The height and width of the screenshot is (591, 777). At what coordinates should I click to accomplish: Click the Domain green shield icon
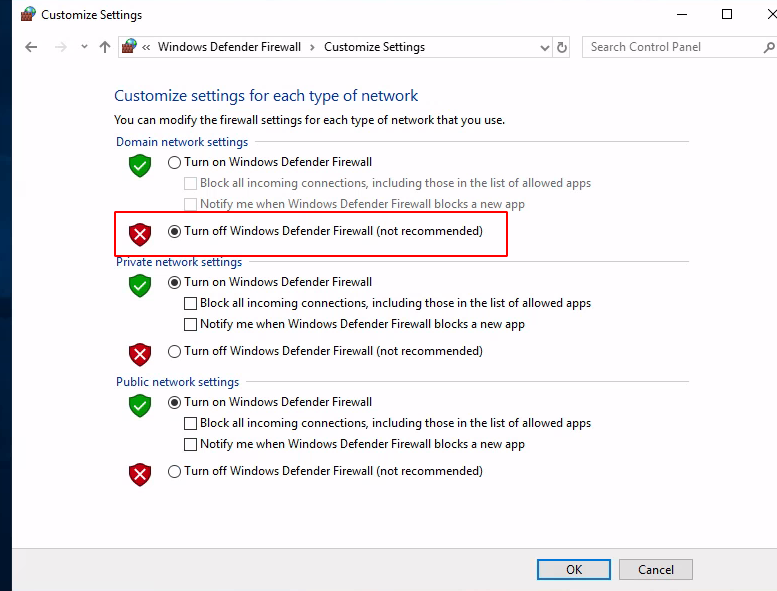coord(140,165)
